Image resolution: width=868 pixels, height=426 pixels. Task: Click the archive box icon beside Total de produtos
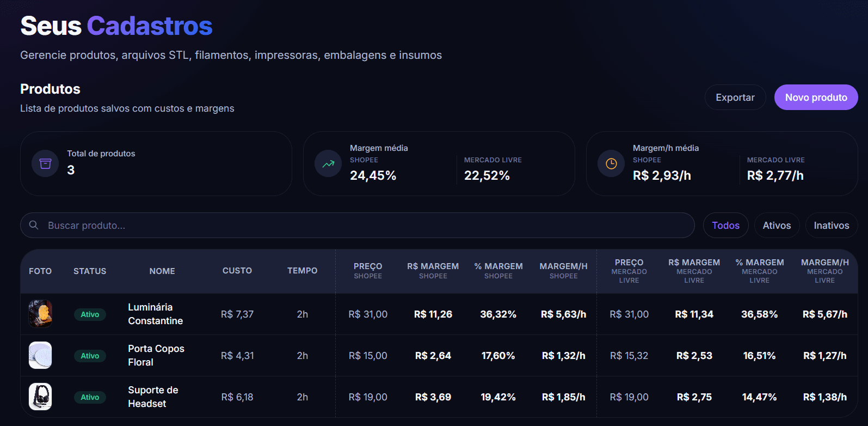[x=45, y=163]
